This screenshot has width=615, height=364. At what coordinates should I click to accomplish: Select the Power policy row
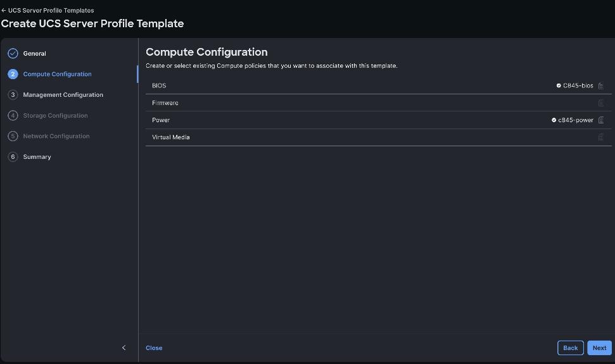(x=379, y=120)
